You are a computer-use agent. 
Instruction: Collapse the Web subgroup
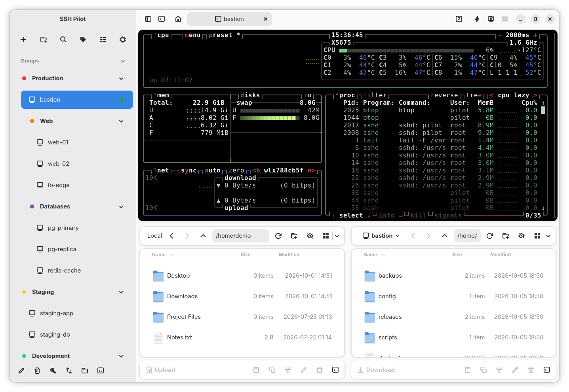[121, 121]
